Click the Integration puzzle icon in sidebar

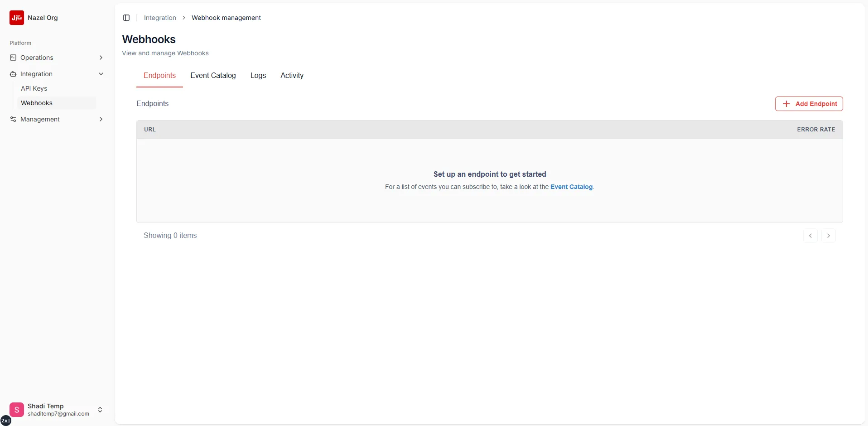(13, 73)
